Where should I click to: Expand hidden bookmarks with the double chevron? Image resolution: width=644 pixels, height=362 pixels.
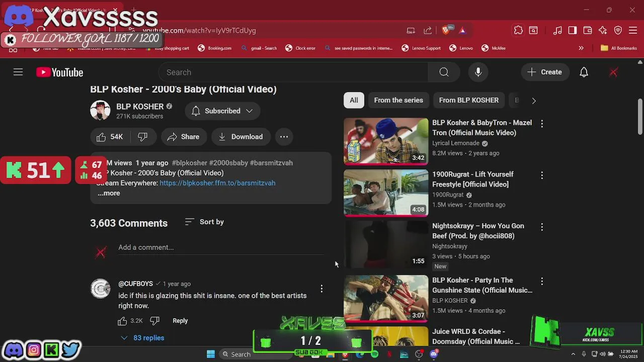coord(581,48)
